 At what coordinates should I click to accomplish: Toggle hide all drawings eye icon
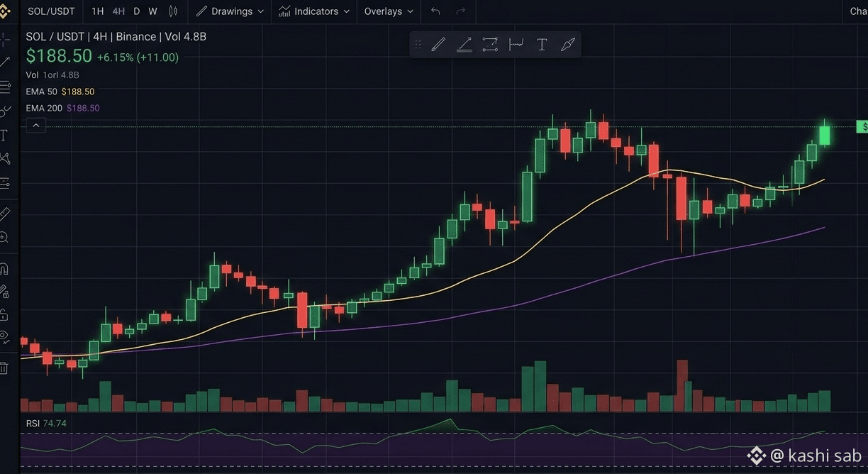tap(4, 336)
